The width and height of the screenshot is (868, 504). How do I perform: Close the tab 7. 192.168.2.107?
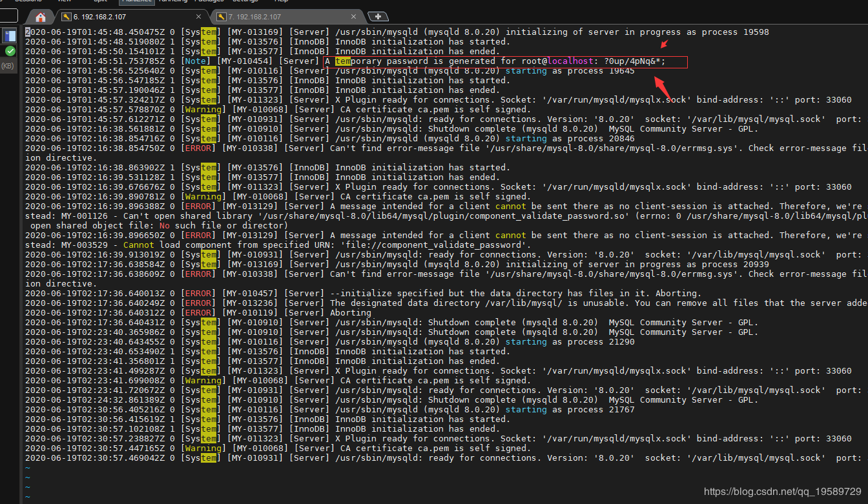tap(353, 17)
